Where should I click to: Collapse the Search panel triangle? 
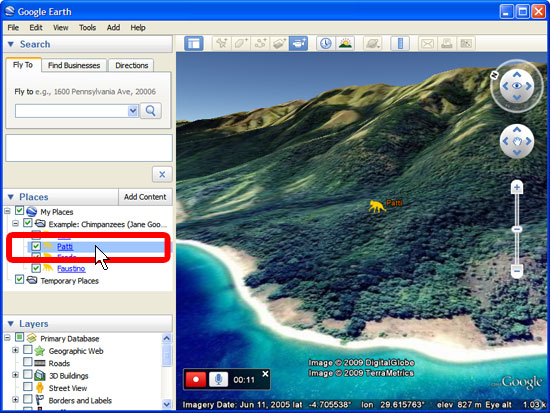pyautogui.click(x=11, y=44)
